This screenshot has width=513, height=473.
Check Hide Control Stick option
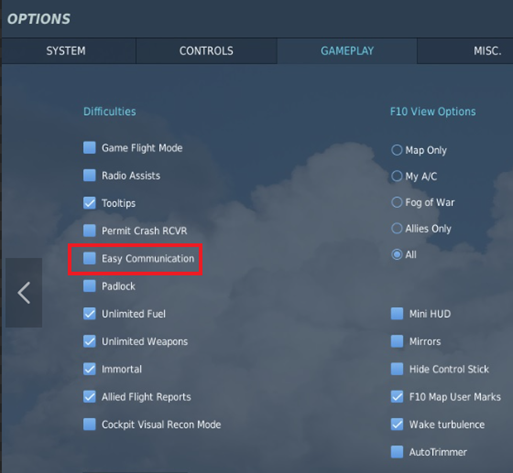coord(397,369)
